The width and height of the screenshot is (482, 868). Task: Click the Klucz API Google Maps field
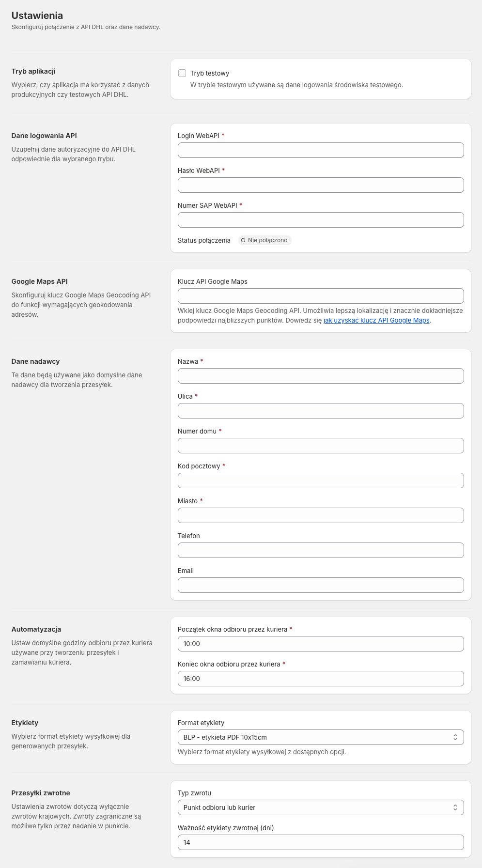point(320,296)
